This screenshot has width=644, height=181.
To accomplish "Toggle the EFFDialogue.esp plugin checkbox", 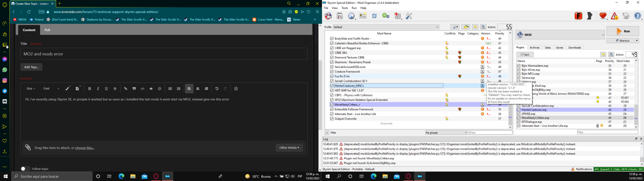I will click(519, 122).
